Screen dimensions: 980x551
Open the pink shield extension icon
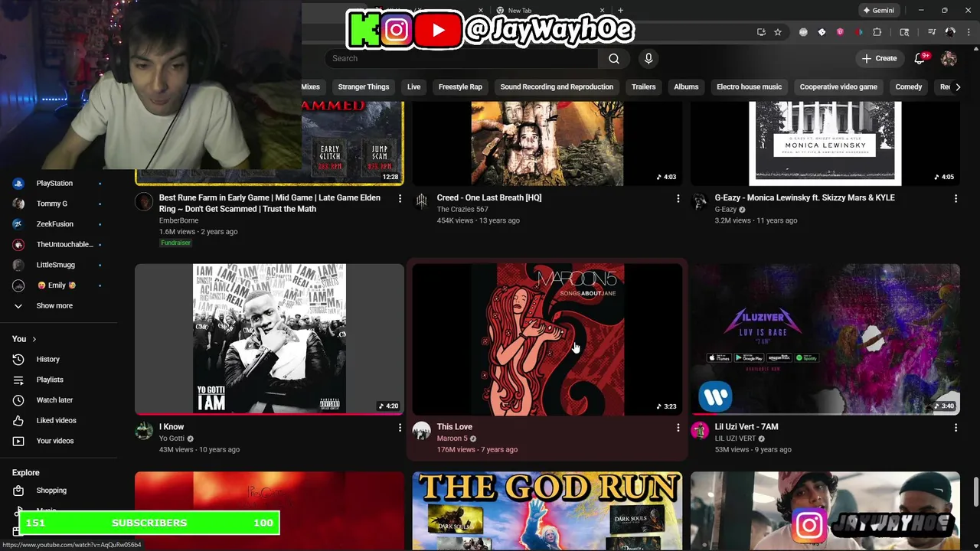click(x=840, y=32)
